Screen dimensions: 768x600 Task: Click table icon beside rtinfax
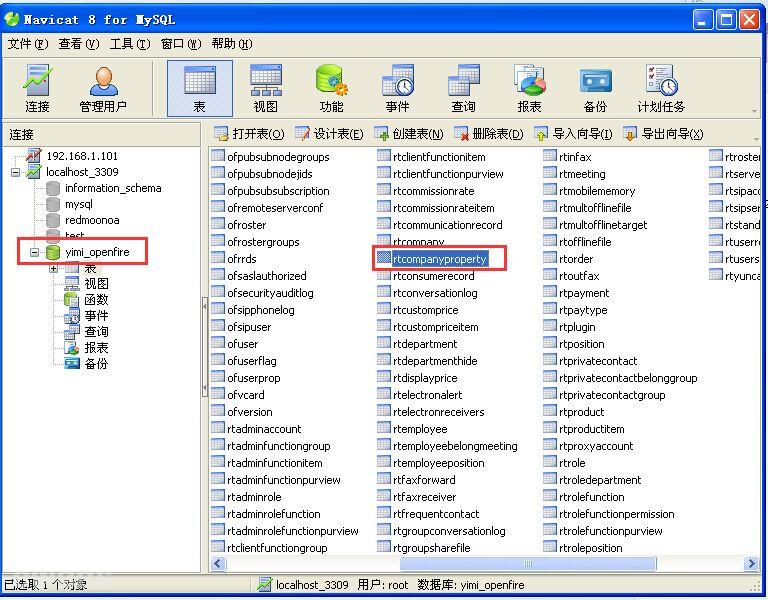[x=550, y=156]
